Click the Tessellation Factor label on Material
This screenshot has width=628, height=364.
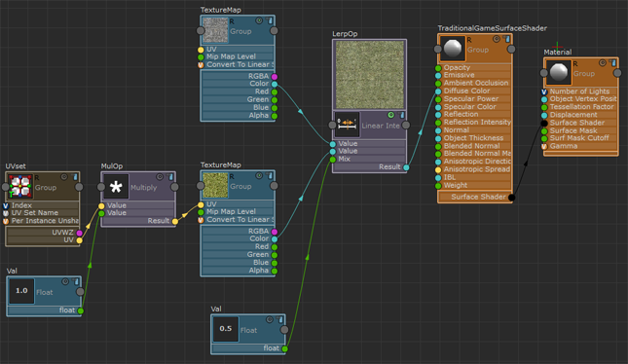(581, 107)
